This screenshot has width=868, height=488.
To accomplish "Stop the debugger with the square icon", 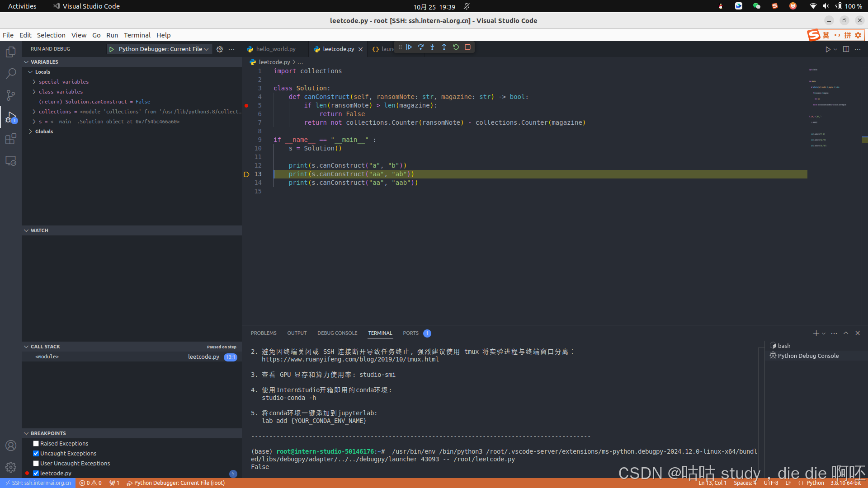I will tap(468, 47).
